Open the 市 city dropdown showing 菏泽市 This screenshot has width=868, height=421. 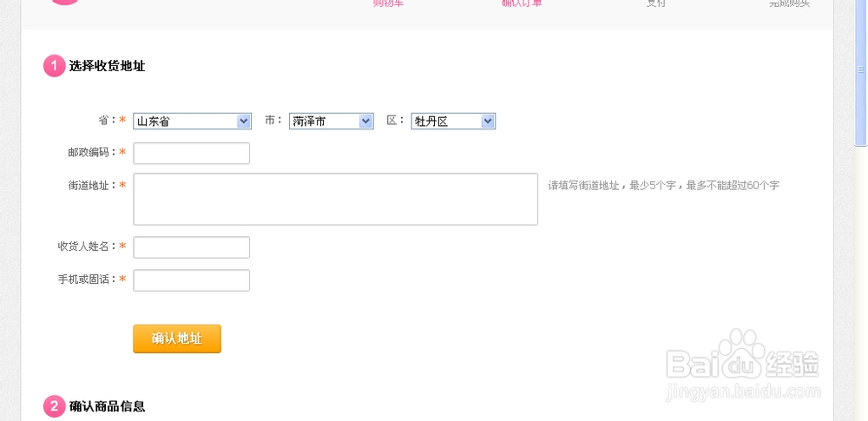point(331,122)
